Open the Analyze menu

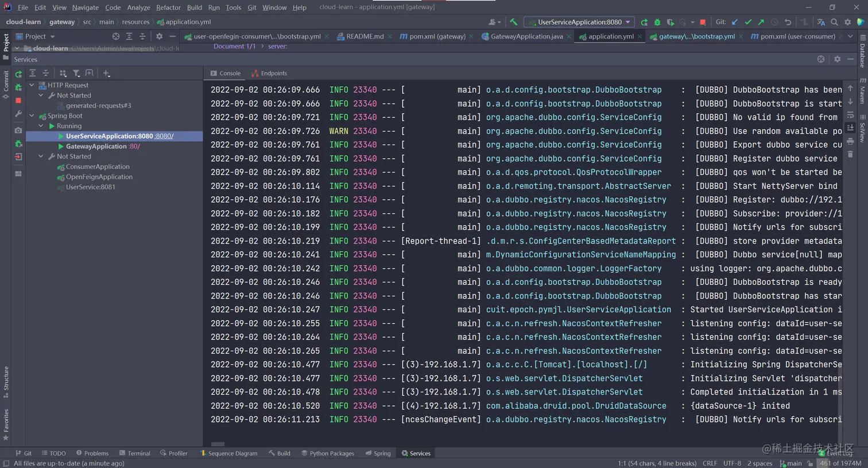[138, 7]
